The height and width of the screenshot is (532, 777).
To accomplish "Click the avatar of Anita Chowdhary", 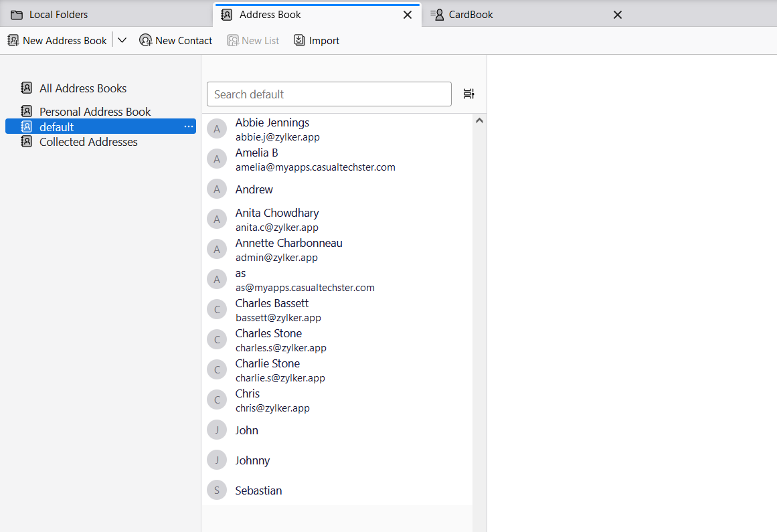I will pos(217,219).
